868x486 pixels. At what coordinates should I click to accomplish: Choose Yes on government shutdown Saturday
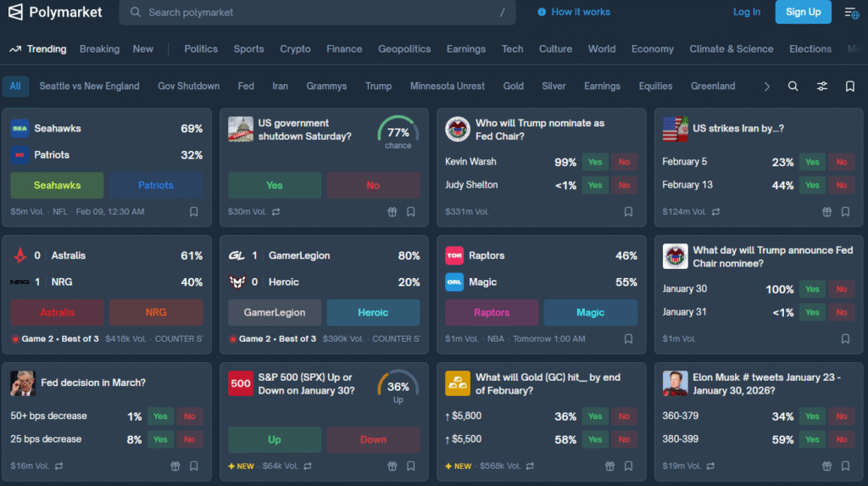click(x=275, y=186)
